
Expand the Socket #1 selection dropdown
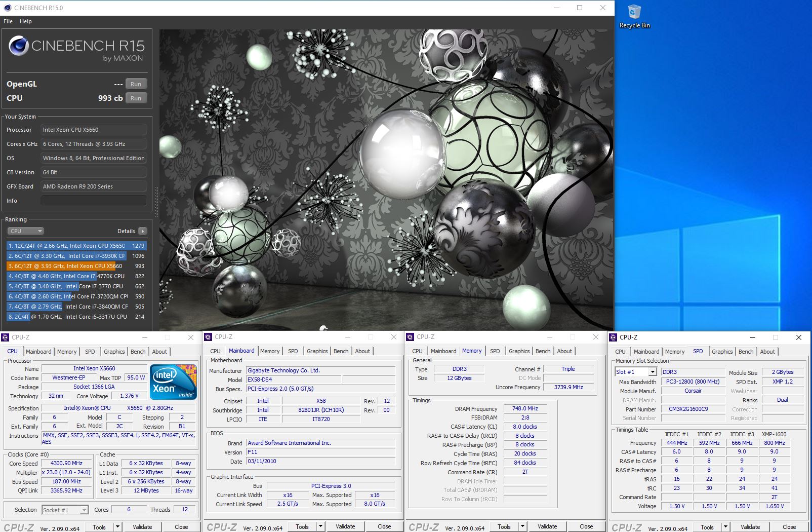point(84,510)
